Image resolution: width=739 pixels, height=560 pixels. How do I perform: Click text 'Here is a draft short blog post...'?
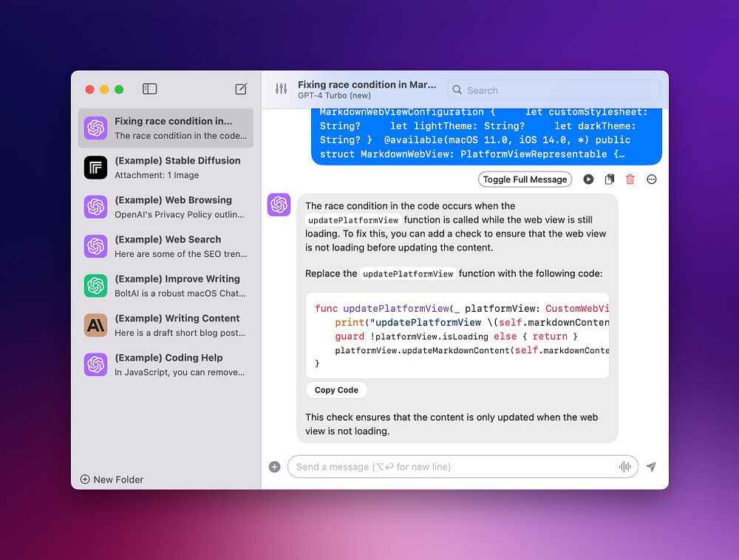[x=180, y=333]
